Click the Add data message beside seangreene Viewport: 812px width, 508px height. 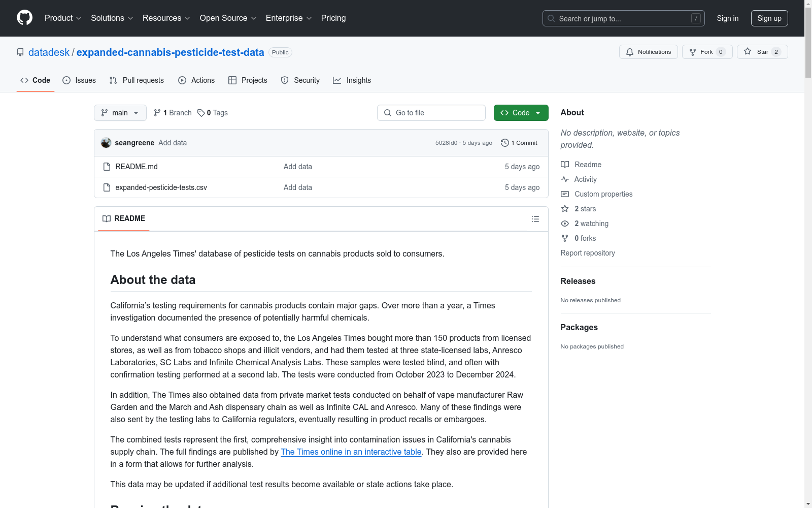coord(173,143)
